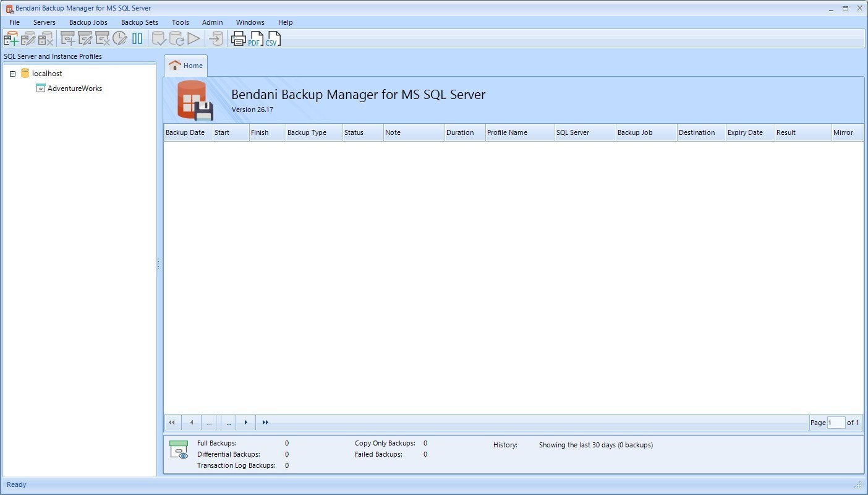
Task: Sort by Profile Name column header
Action: pyautogui.click(x=520, y=132)
